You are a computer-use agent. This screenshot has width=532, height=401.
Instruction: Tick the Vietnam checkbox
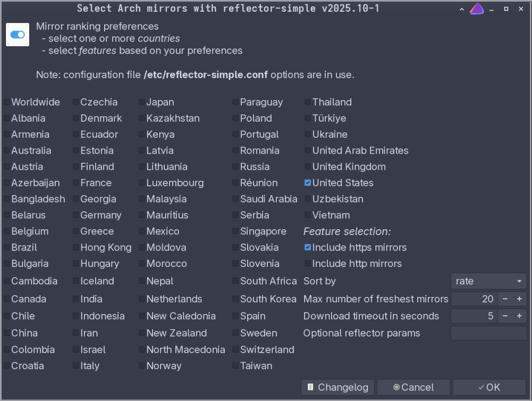(x=308, y=215)
